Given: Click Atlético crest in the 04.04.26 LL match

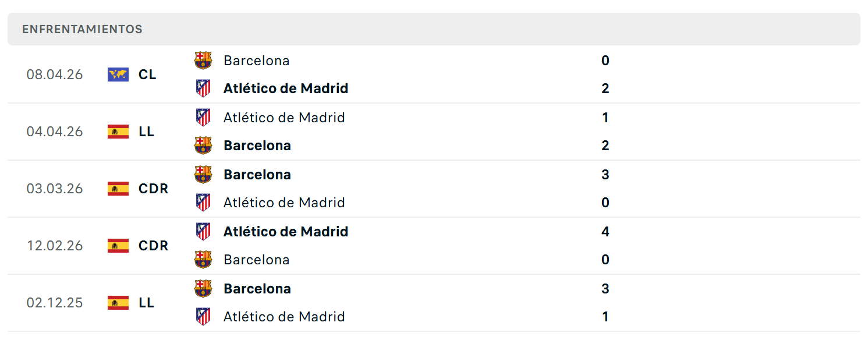Looking at the screenshot, I should (203, 118).
